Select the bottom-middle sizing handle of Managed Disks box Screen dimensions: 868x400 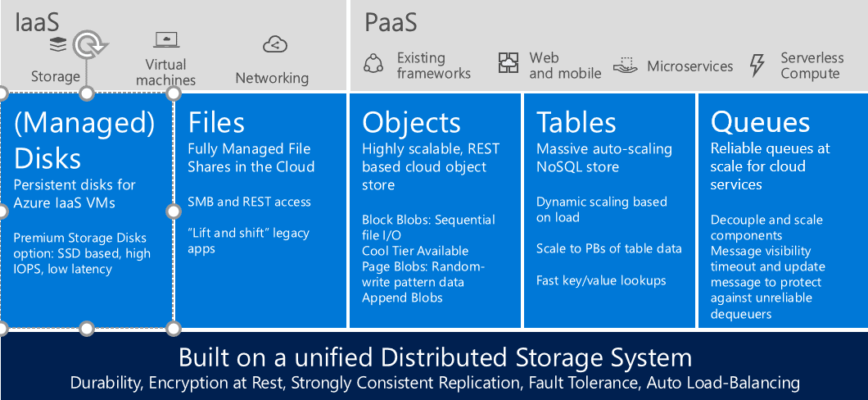pyautogui.click(x=86, y=329)
